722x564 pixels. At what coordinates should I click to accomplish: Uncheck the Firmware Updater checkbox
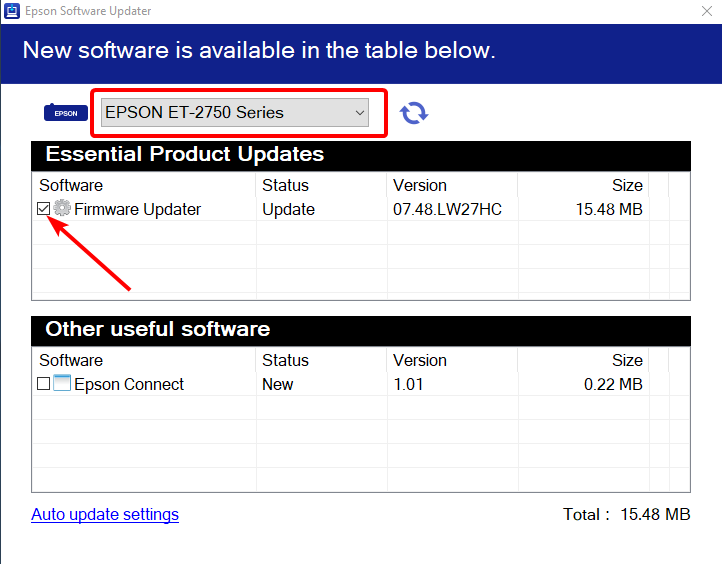(x=43, y=209)
